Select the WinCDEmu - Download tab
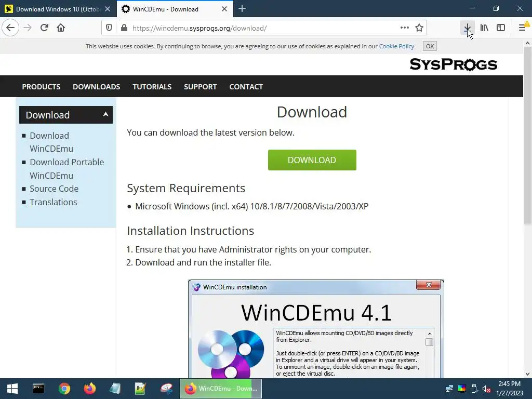Viewport: 532px width, 399px height. click(x=175, y=9)
